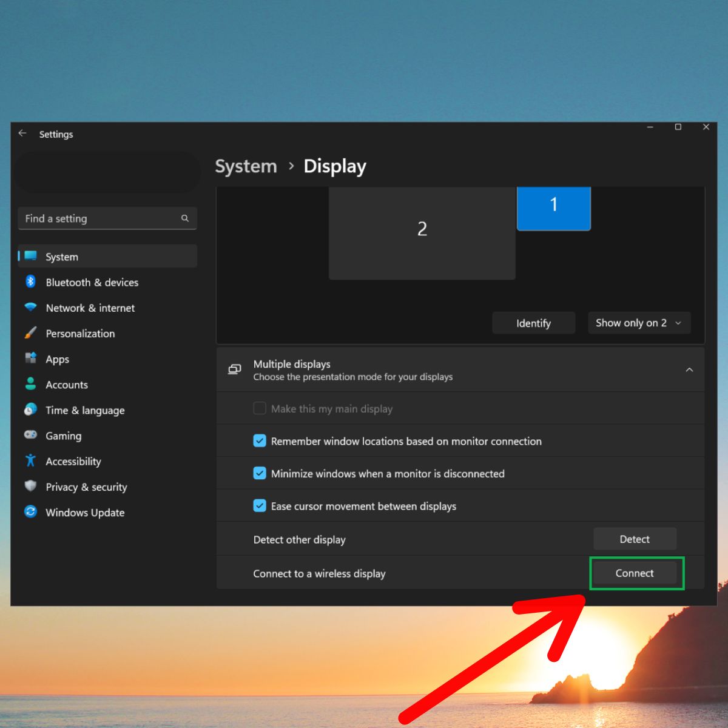This screenshot has height=728, width=728.
Task: Focus the Find a setting search box
Action: [x=107, y=218]
